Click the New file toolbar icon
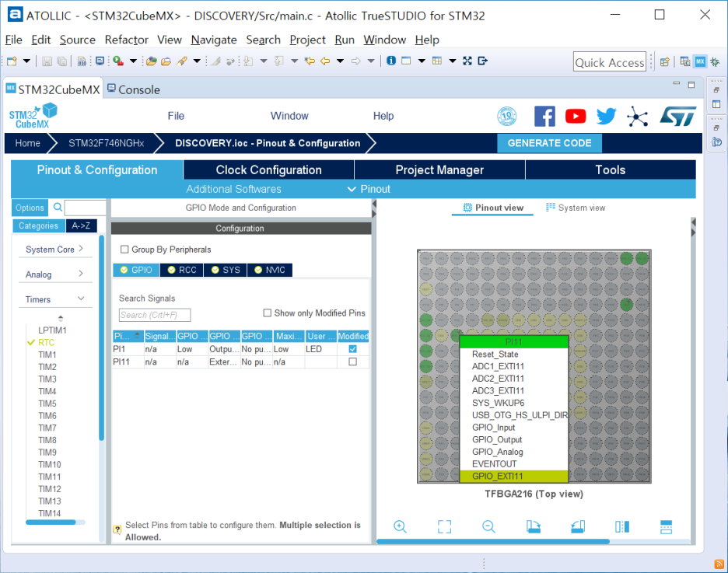The image size is (728, 573). coord(12,61)
